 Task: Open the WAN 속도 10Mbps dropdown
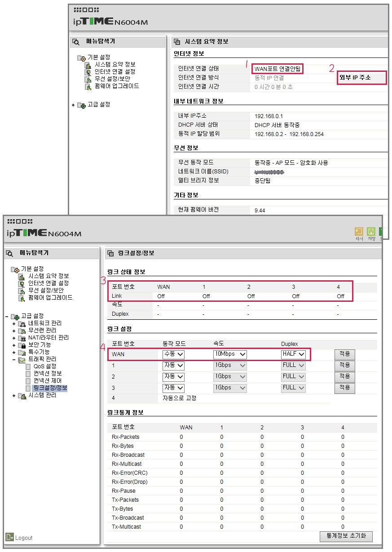coord(230,354)
